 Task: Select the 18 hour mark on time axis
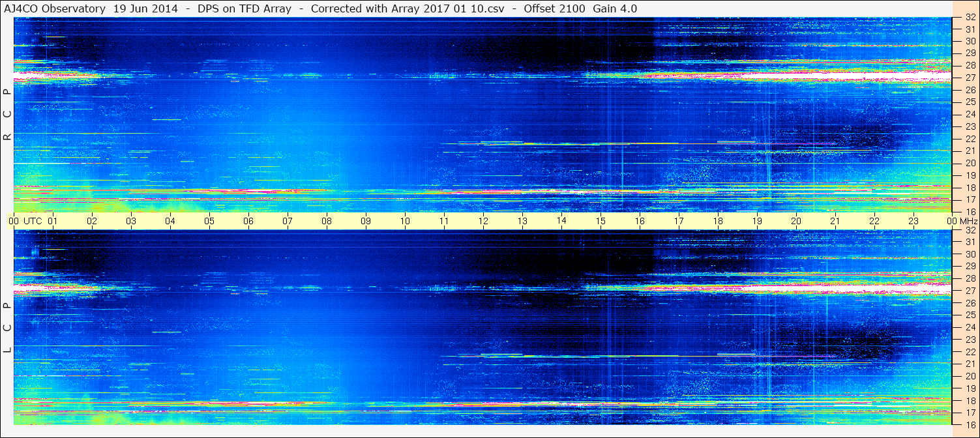pos(718,221)
